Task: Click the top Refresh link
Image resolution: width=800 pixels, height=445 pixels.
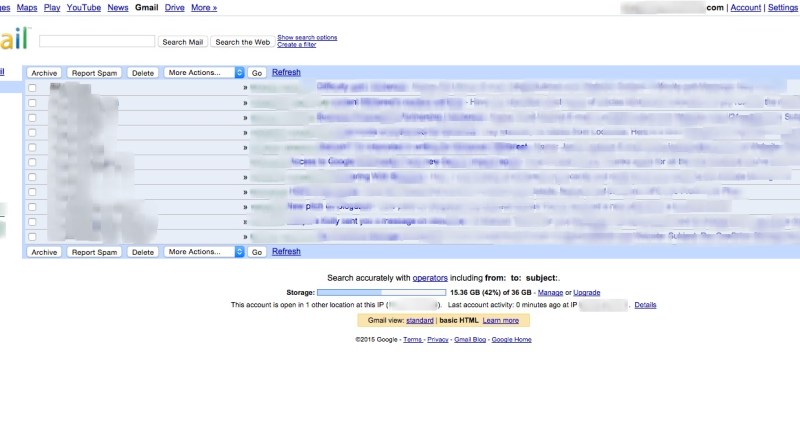Action: tap(286, 72)
